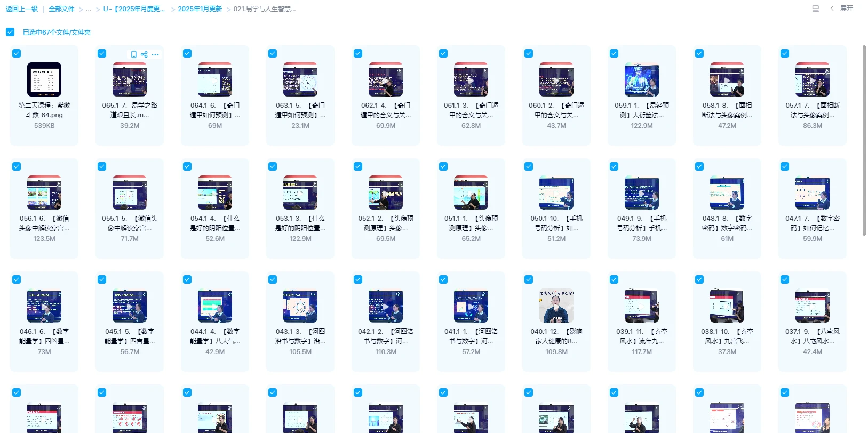Open the phone icon on the 065.1-7 card
This screenshot has width=868, height=433.
click(134, 54)
